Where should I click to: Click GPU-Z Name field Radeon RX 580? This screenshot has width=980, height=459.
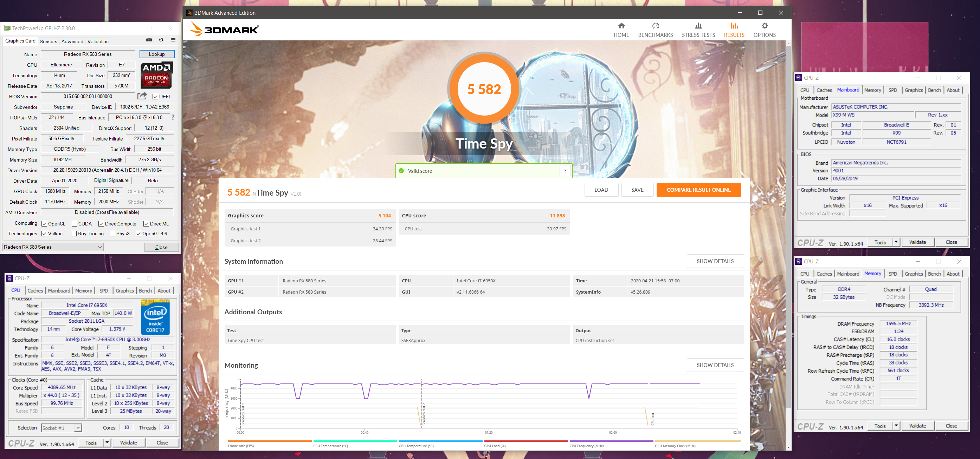click(x=88, y=54)
